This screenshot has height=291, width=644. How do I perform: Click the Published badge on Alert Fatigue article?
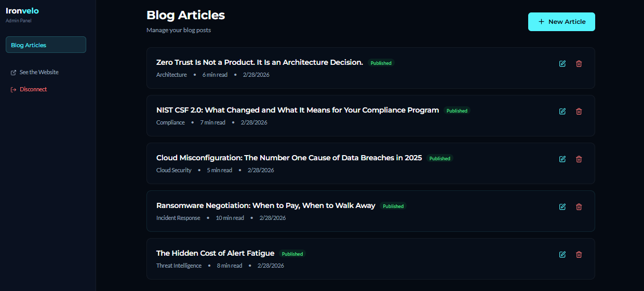[x=292, y=254]
